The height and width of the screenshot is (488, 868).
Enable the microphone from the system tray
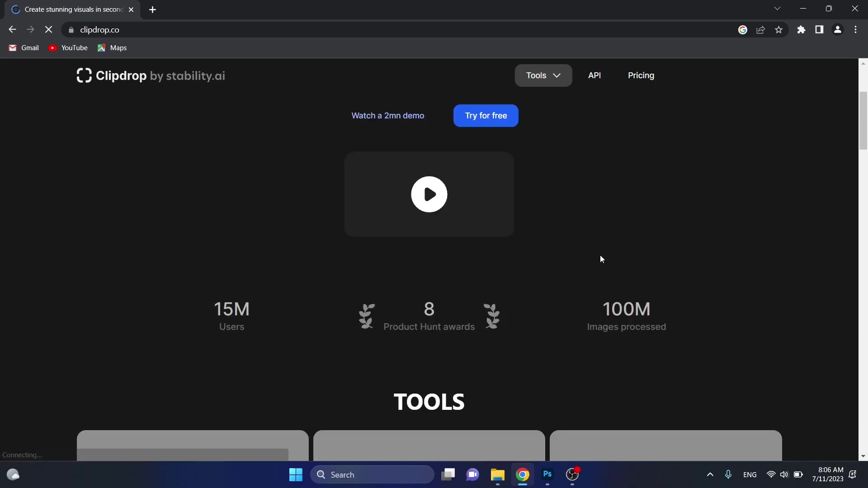(x=728, y=475)
